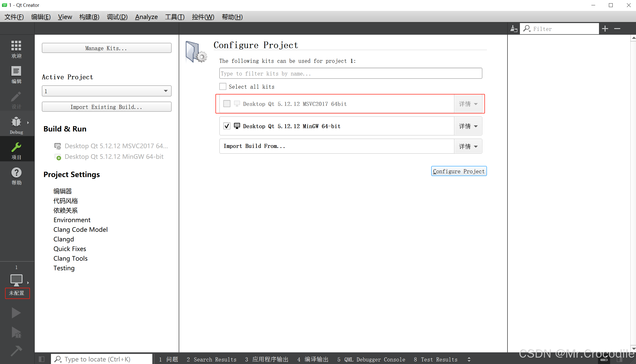Click the green Run play button
The width and height of the screenshot is (636, 364).
[16, 313]
